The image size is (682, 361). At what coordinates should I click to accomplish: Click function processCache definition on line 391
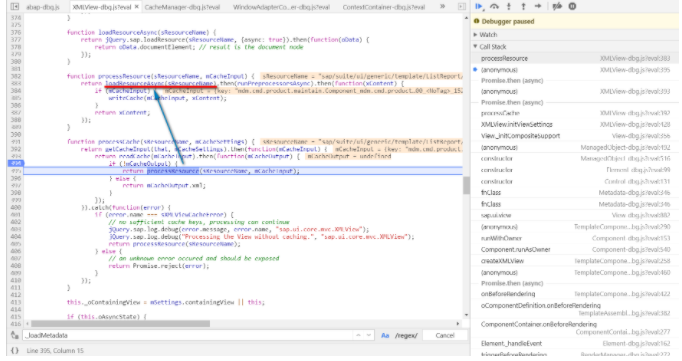coord(161,142)
